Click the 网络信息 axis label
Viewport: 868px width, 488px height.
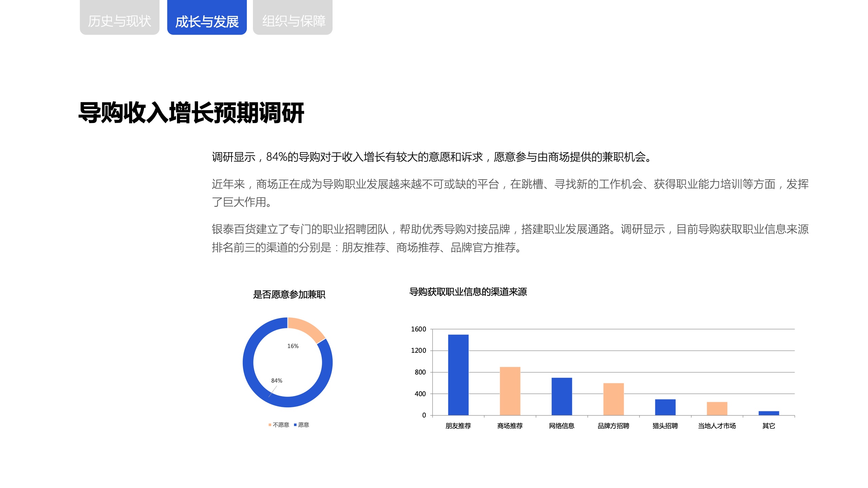click(562, 426)
